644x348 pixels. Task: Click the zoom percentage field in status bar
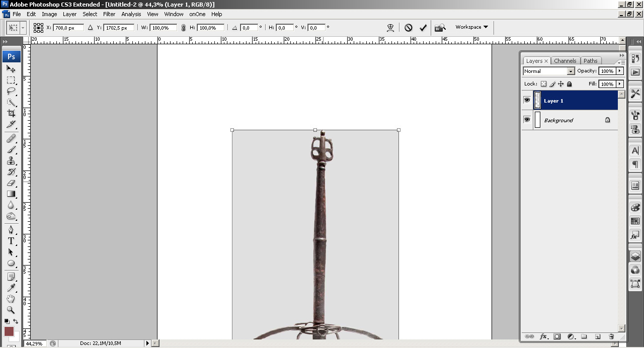[x=34, y=343]
